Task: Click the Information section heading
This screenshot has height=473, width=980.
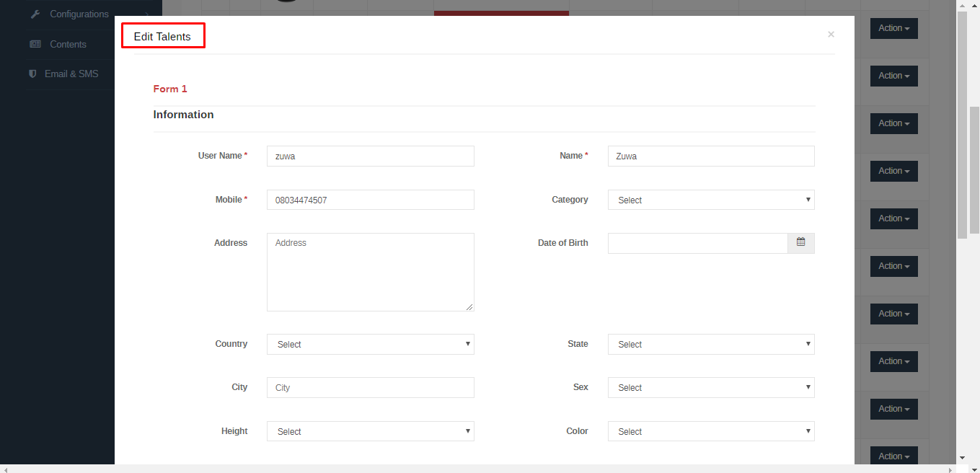Action: [183, 115]
